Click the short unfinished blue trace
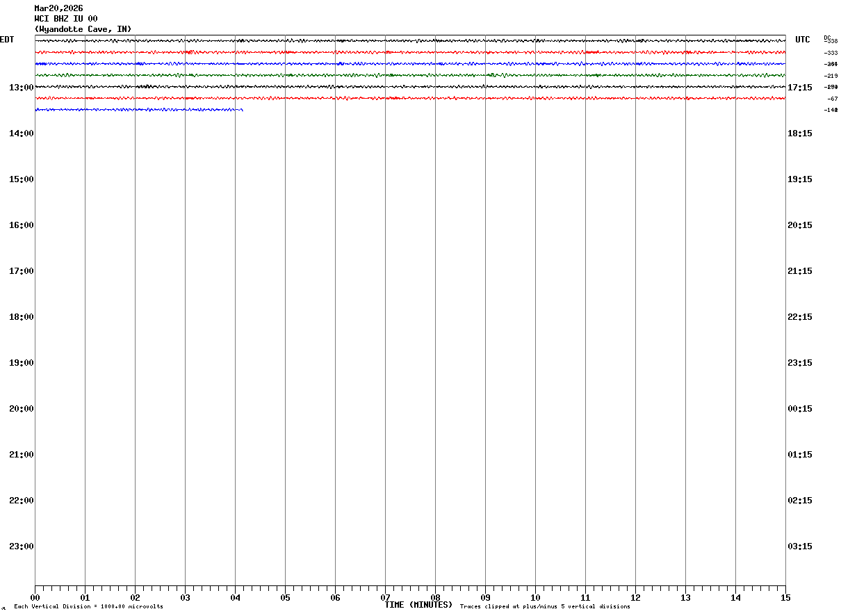This screenshot has height=616, width=841. pyautogui.click(x=139, y=110)
